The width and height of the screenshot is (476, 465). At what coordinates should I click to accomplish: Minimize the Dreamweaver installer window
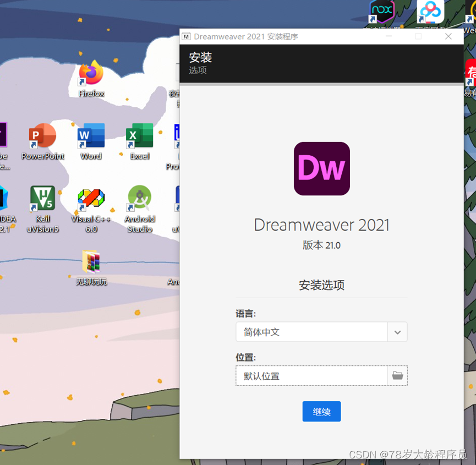389,36
